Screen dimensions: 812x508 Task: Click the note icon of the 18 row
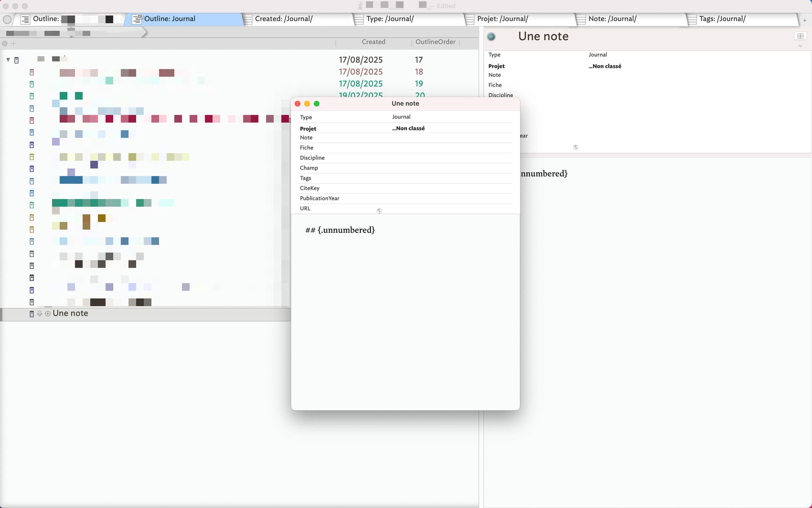click(32, 72)
